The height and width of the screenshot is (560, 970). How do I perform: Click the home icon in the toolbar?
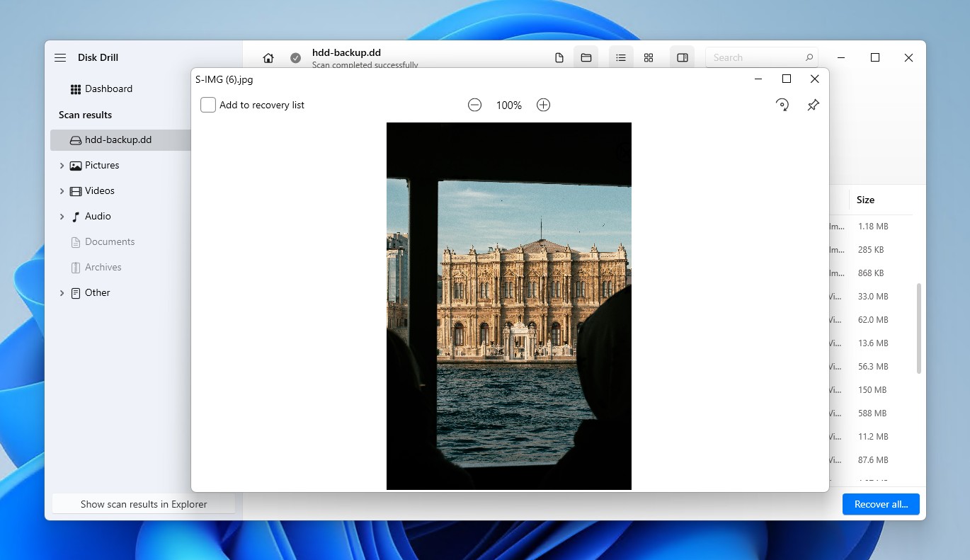coord(268,57)
